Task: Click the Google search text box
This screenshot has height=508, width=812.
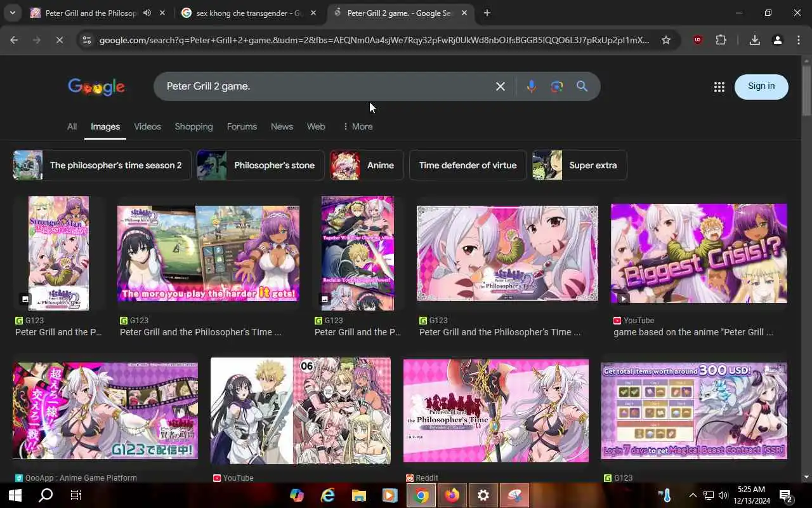Action: 327,86
